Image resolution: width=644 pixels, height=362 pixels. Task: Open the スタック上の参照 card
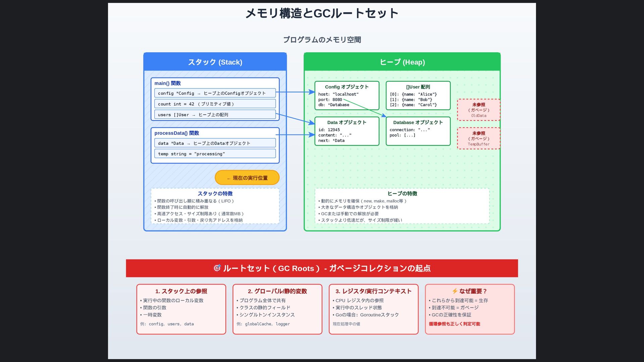181,309
